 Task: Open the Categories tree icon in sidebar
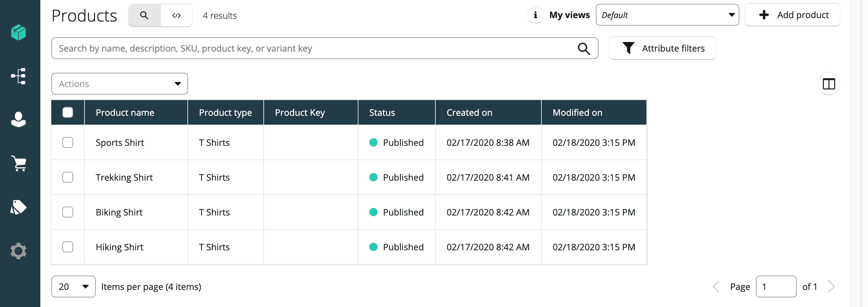coord(18,76)
